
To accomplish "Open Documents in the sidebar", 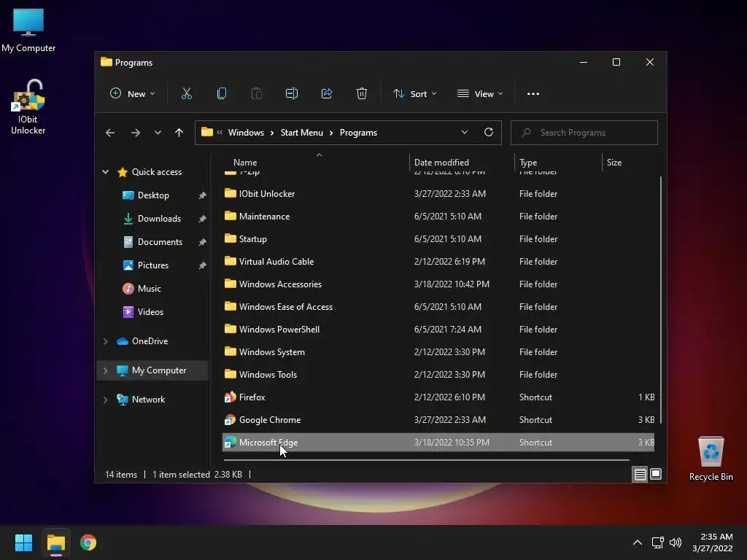I will [160, 242].
